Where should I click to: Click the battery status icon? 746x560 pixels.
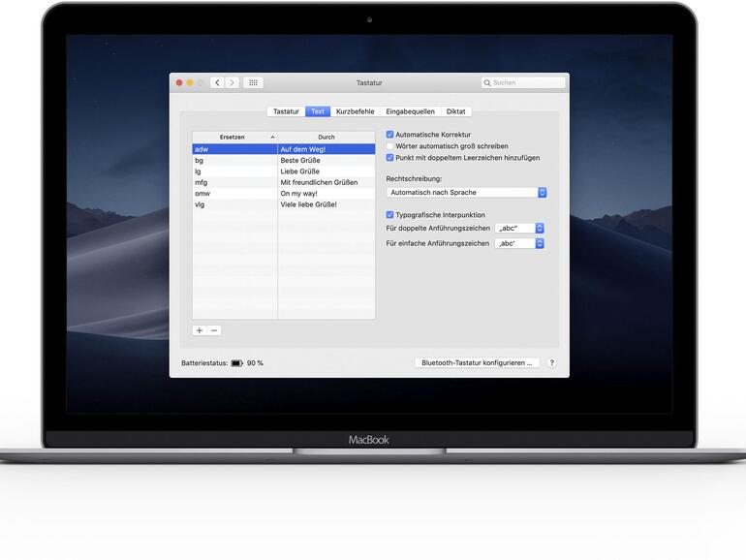(x=237, y=363)
